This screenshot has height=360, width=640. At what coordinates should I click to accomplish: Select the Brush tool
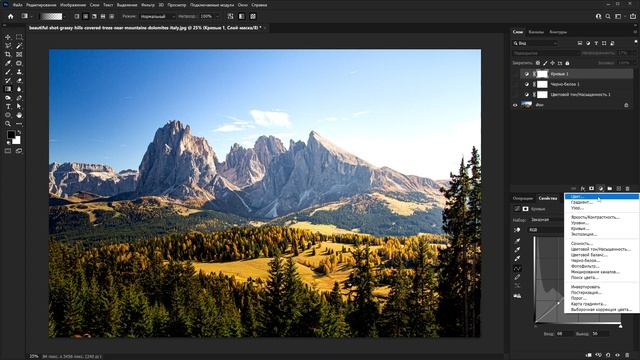pyautogui.click(x=8, y=72)
